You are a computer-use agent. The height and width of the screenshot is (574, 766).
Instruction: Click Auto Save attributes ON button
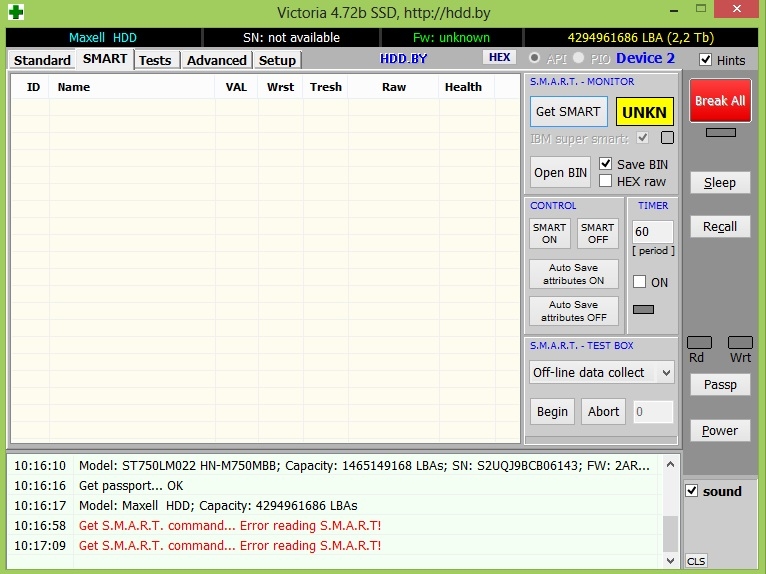[x=574, y=274]
